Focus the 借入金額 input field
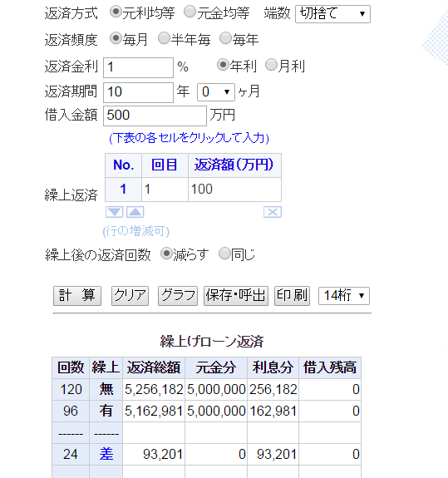Viewport: 448px width, 478px height. (155, 116)
